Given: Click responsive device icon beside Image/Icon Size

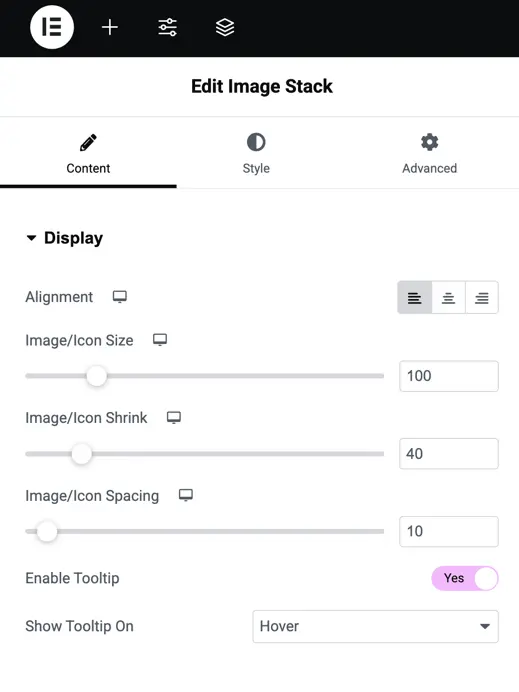Looking at the screenshot, I should pos(160,340).
